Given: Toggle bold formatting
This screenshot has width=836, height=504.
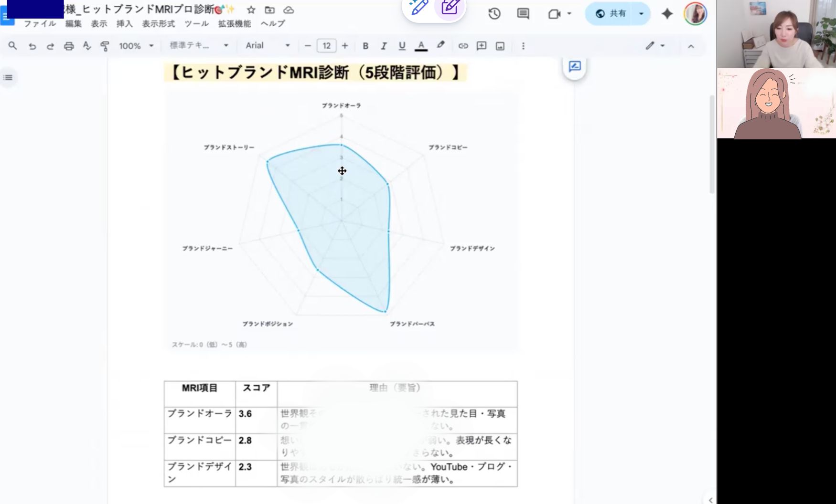Looking at the screenshot, I should point(365,46).
